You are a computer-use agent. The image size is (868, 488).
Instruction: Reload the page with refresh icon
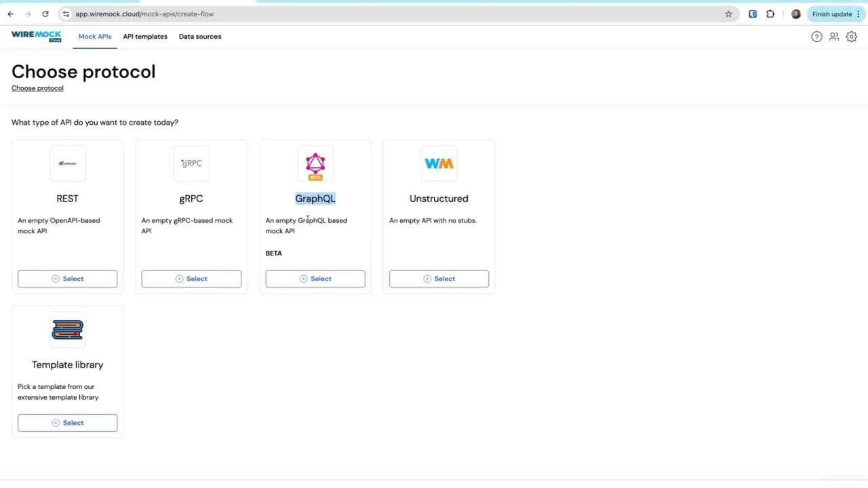coord(45,14)
